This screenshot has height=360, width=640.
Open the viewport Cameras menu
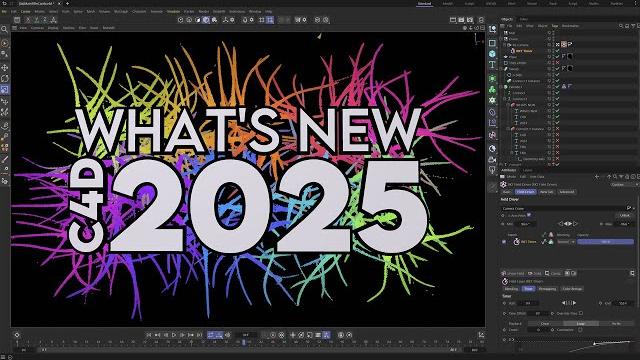tap(37, 28)
